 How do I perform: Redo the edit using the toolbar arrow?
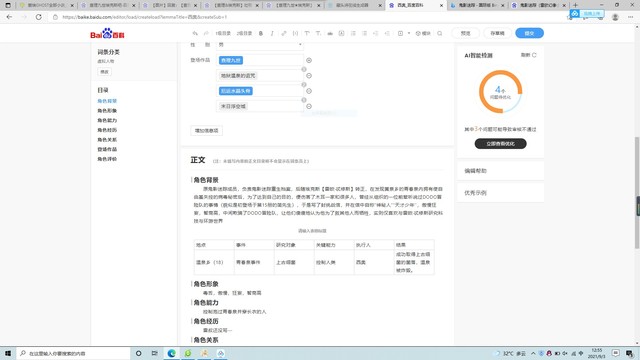206,33
